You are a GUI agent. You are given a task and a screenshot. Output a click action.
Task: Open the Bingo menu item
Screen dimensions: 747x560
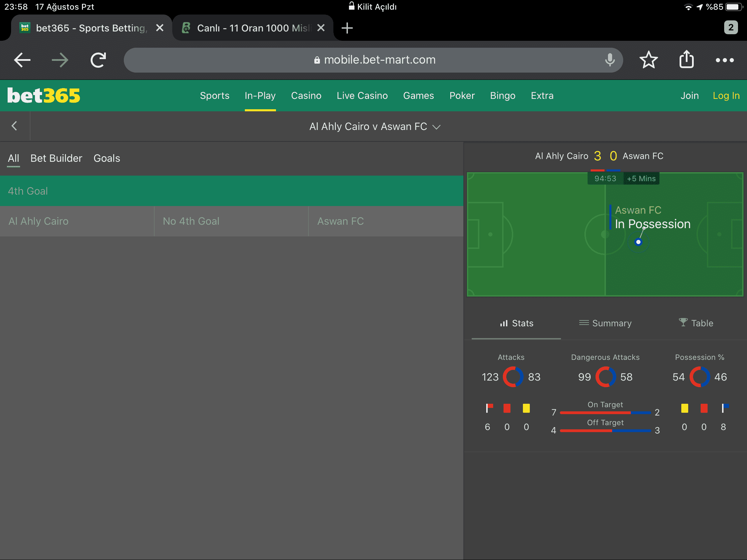[x=502, y=96]
